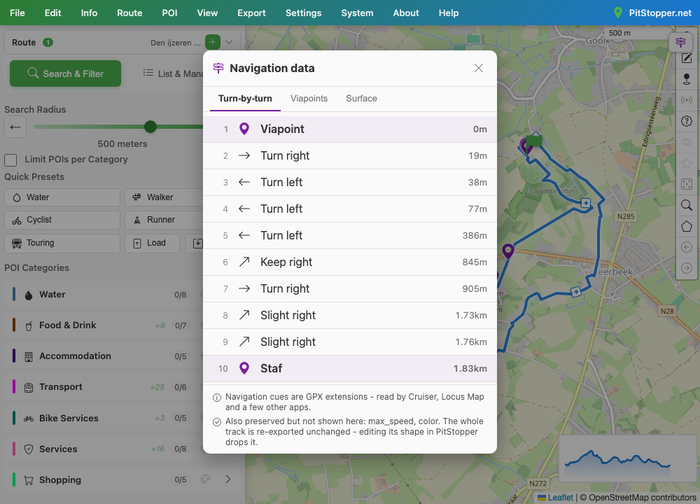Click the star favorites icon on the map toolbar
The width and height of the screenshot is (700, 504).
click(686, 163)
